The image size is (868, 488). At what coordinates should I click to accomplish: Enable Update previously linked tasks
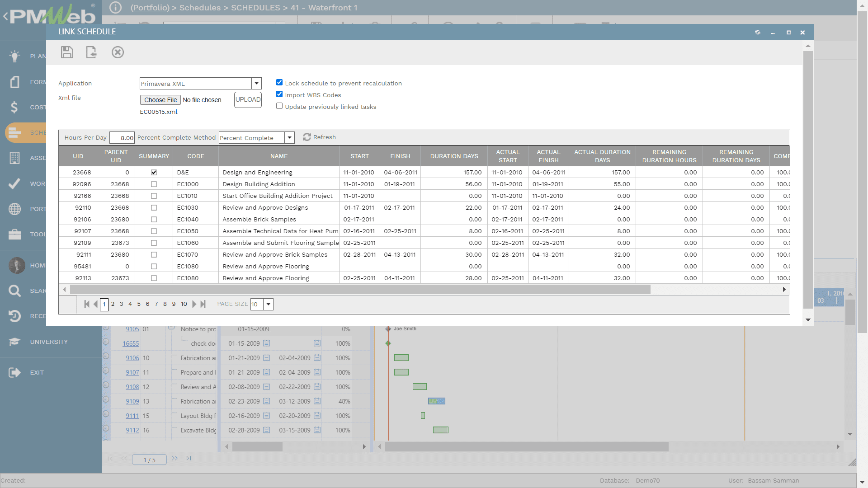point(279,106)
